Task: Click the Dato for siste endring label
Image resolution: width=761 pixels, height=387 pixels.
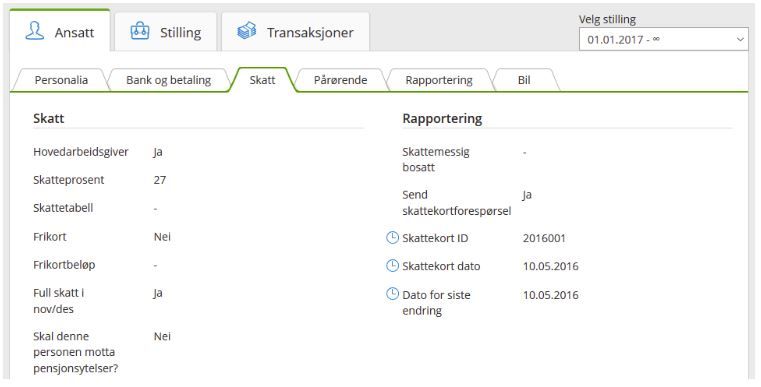Action: 436,302
